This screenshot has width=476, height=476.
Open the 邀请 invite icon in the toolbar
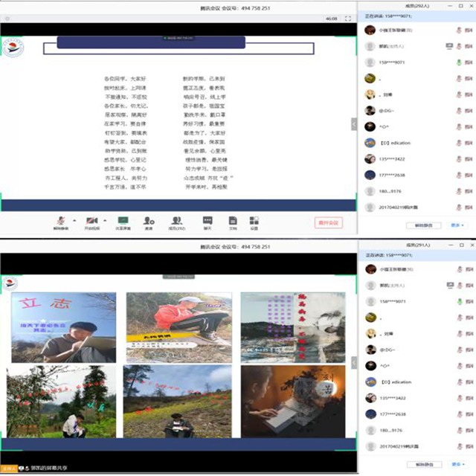tap(149, 220)
